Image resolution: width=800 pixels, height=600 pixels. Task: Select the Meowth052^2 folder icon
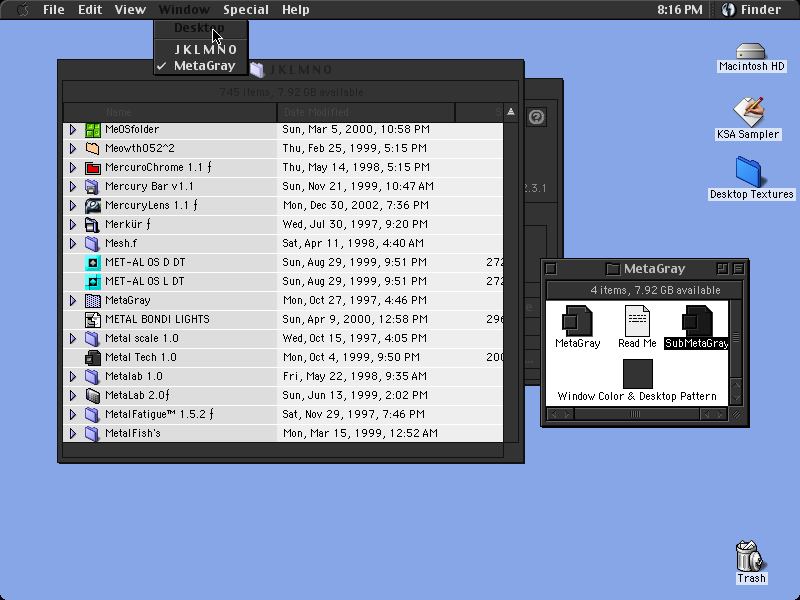click(92, 148)
